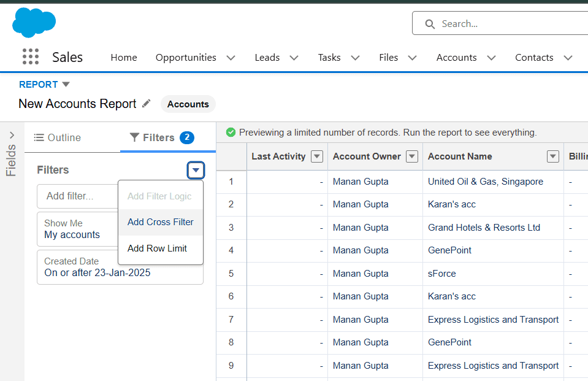
Task: Open the App Launcher dots grid
Action: [x=31, y=56]
